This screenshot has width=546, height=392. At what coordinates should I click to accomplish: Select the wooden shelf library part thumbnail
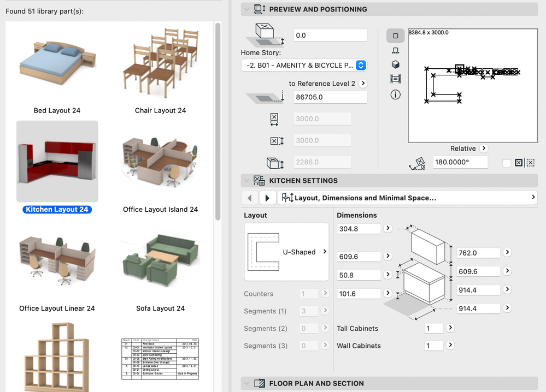coord(57,356)
